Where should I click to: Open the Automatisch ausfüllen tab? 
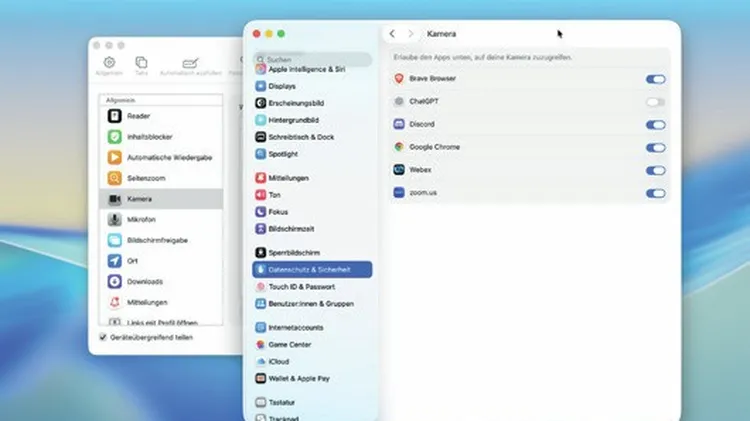coord(190,65)
